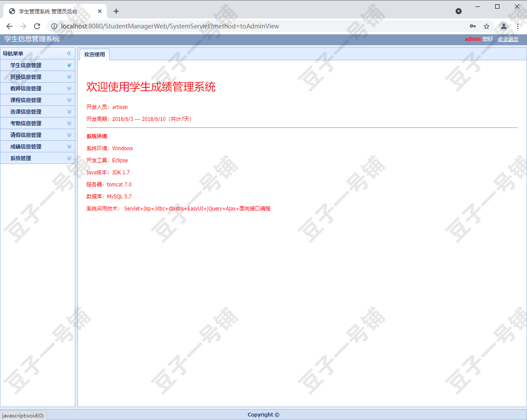Viewport: 527px width, 420px height.
Task: Open the 课程信息管理 menu section
Action: tap(37, 100)
